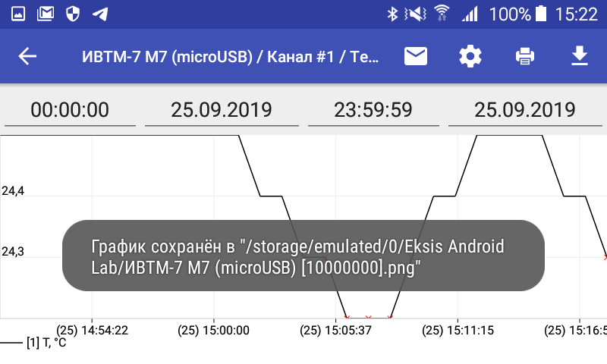Tap the Telegram icon in status bar
Viewport: 607px width, 364px height.
click(x=99, y=14)
